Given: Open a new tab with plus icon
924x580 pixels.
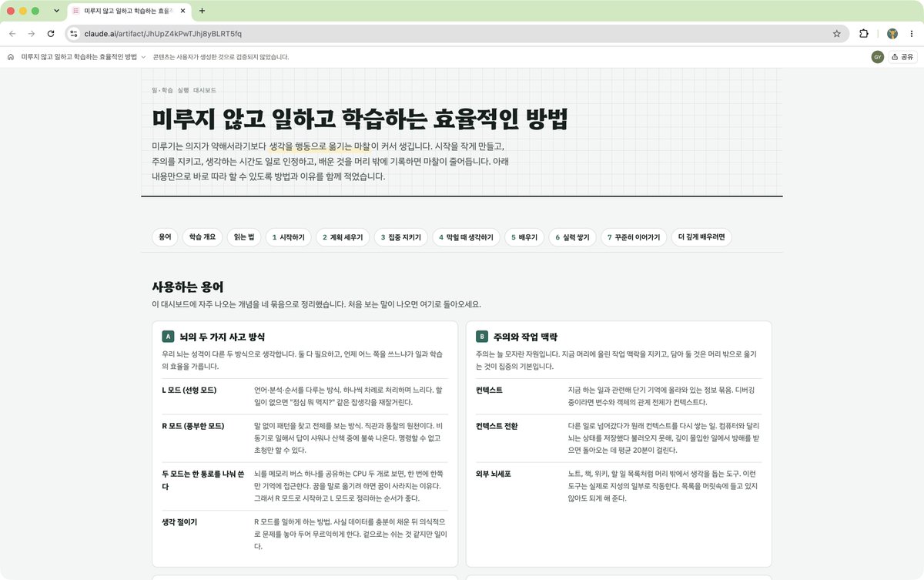Looking at the screenshot, I should 202,11.
